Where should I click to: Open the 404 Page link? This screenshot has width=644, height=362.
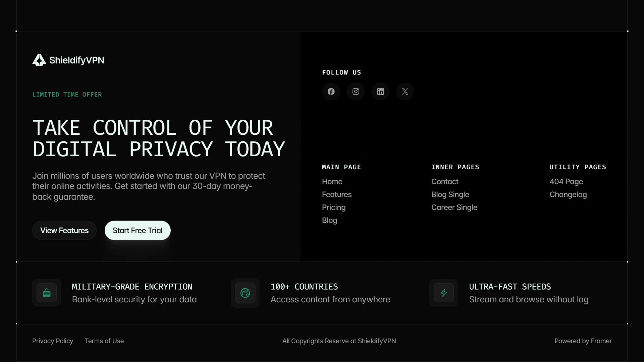(x=566, y=182)
